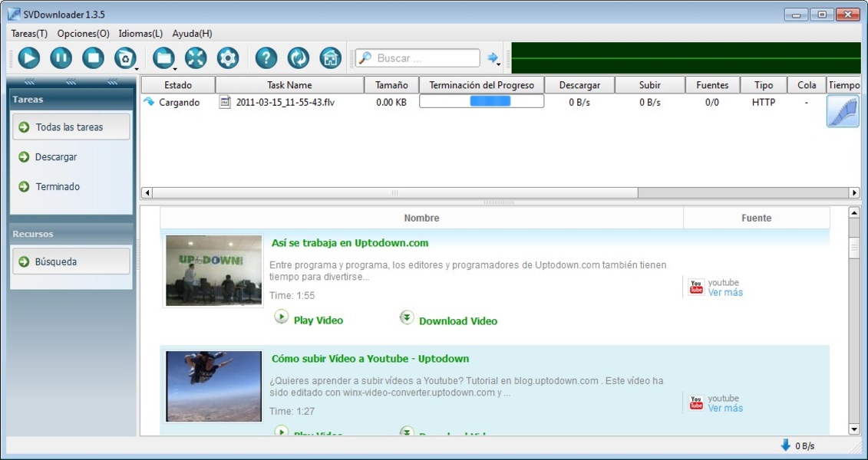The height and width of the screenshot is (460, 868).
Task: Click the recycle bin delete icon
Action: tap(124, 58)
